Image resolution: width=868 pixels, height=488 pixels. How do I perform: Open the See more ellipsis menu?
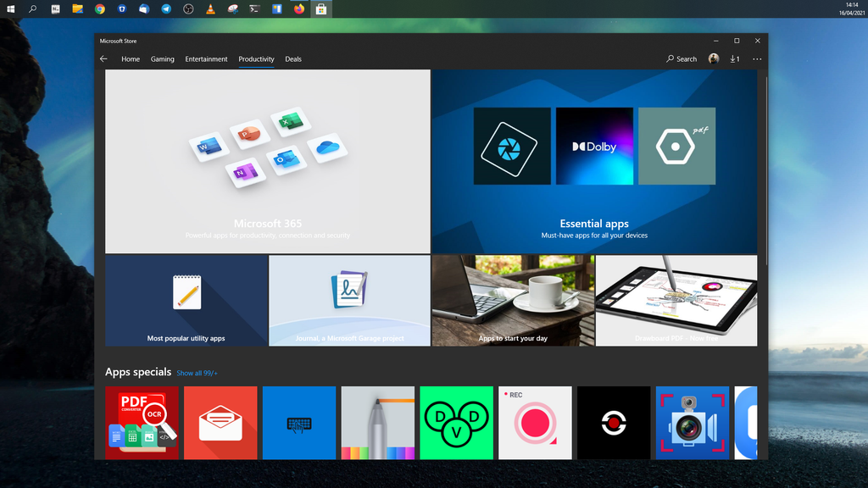pos(757,59)
